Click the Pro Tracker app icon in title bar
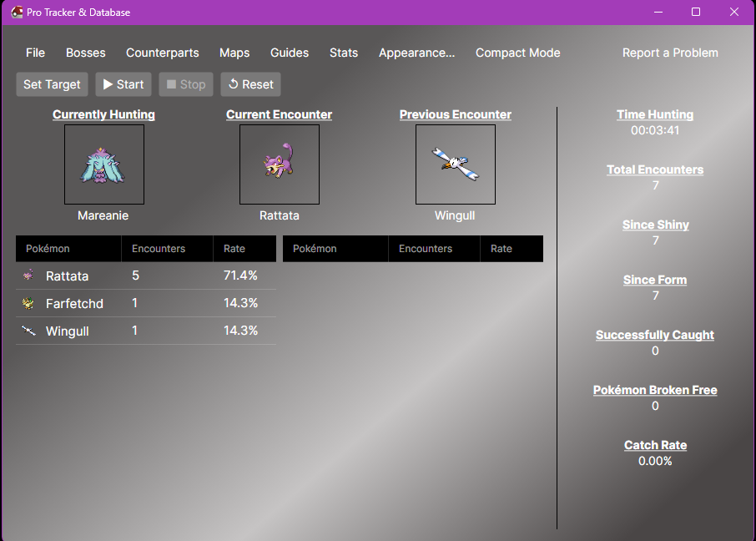 tap(17, 12)
